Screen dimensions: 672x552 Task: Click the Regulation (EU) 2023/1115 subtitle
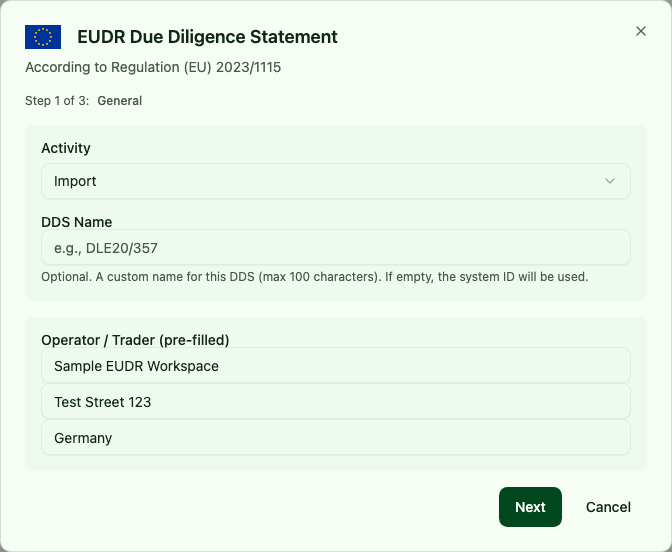tap(153, 67)
